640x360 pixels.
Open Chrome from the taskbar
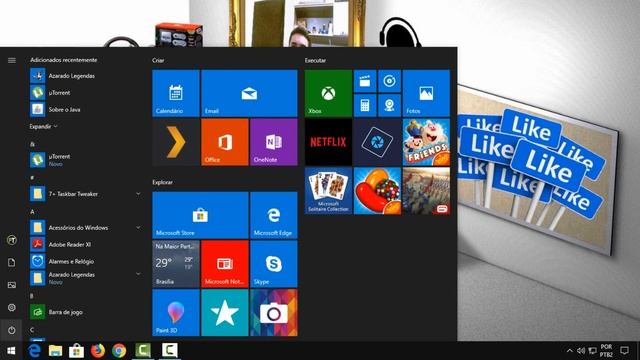119,351
